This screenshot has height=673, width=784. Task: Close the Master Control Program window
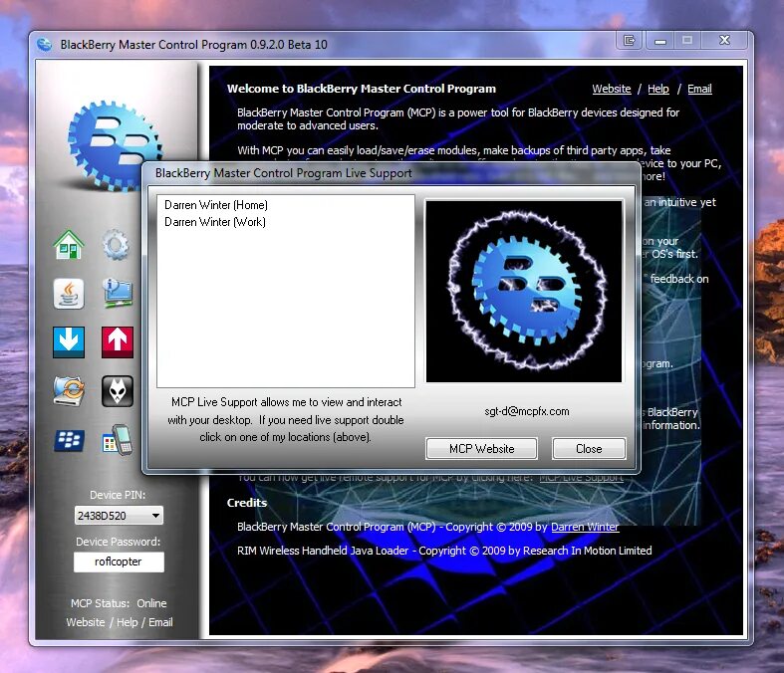tap(724, 41)
